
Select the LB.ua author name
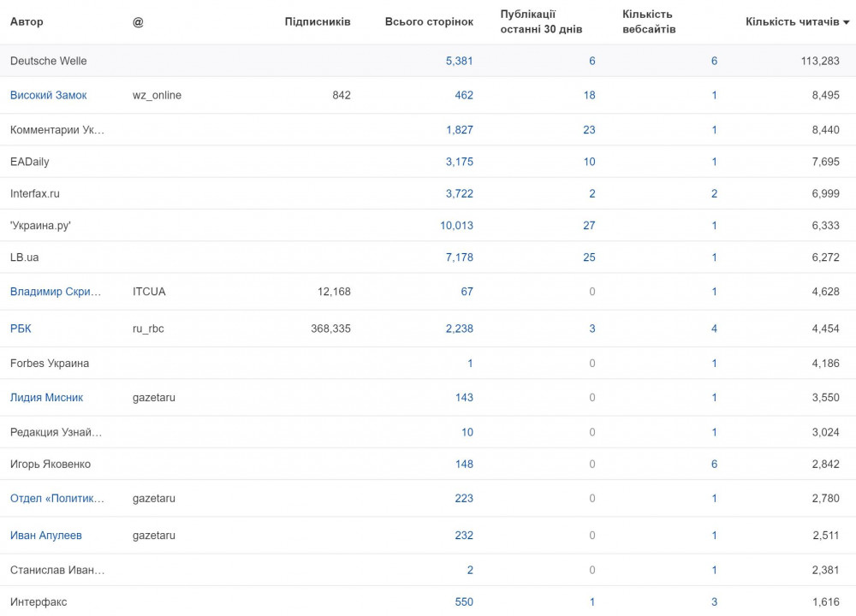coord(25,258)
